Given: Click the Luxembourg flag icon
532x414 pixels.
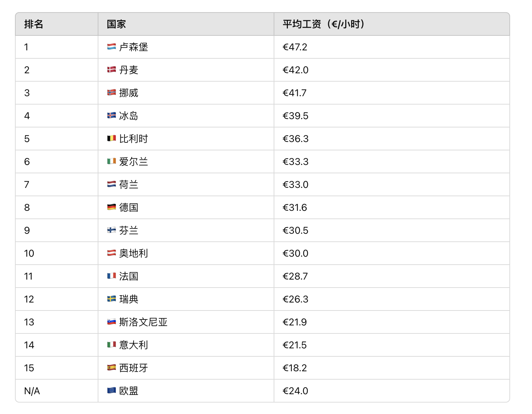Looking at the screenshot, I should point(111,47).
